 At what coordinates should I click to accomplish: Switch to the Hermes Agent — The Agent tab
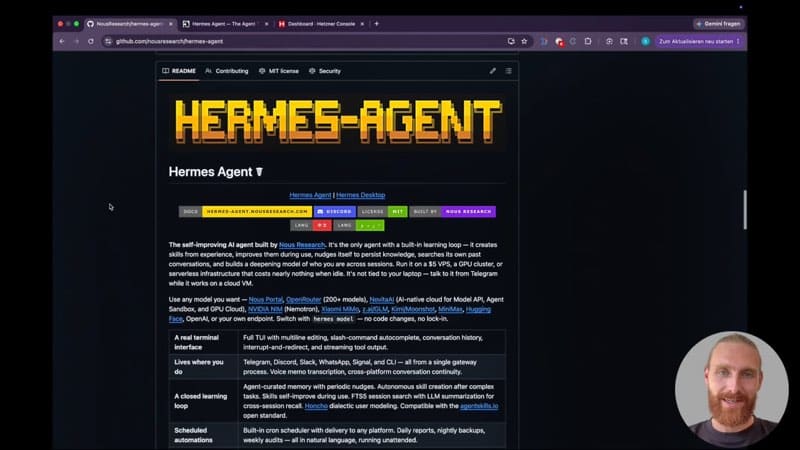coord(223,24)
